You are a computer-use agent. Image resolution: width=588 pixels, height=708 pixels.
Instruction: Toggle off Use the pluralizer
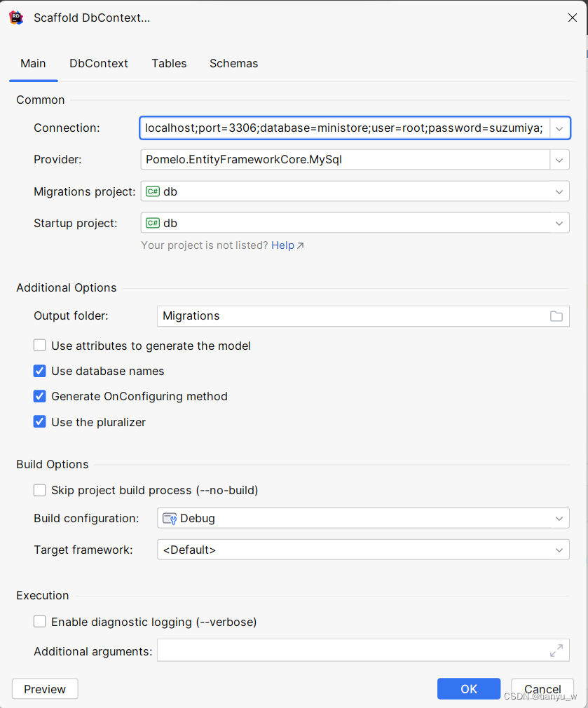click(40, 422)
